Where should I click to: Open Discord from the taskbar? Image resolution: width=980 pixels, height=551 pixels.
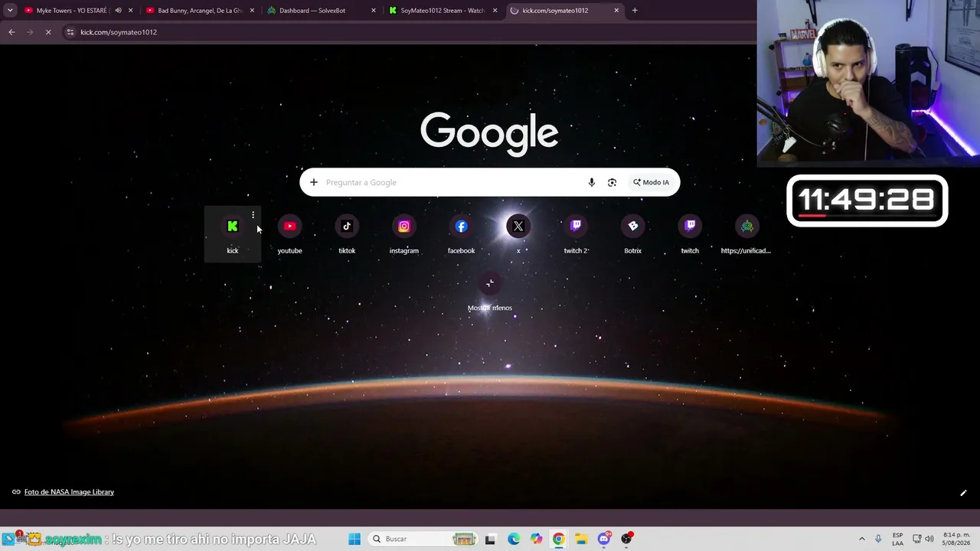604,539
